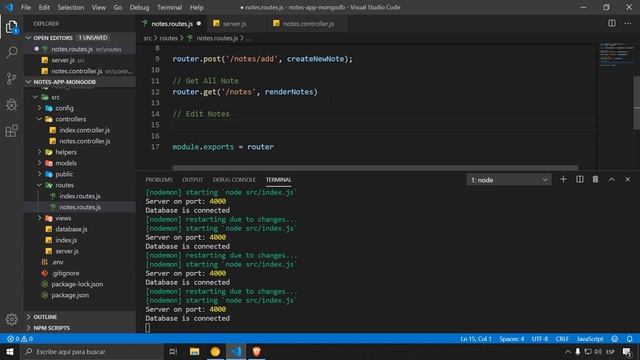Collapse the NOTES-APP-MONGODB section
The width and height of the screenshot is (640, 360).
[28, 82]
